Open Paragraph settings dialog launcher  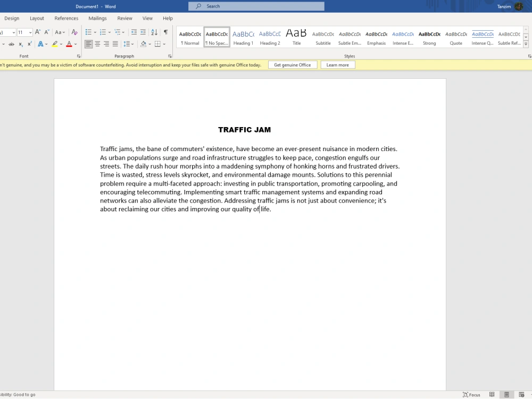point(170,56)
